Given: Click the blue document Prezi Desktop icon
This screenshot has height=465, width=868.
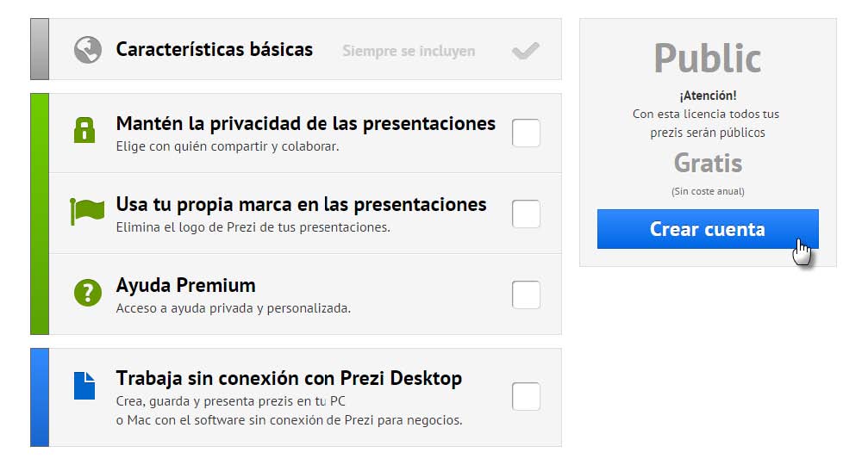Looking at the screenshot, I should click(84, 385).
